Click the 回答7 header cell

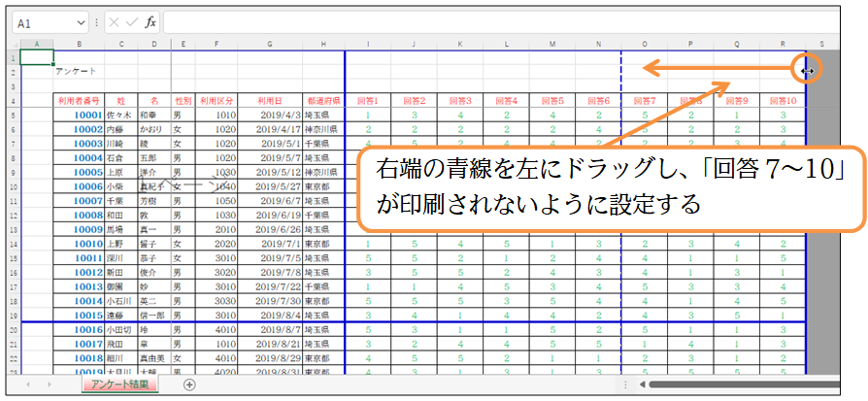pos(645,101)
